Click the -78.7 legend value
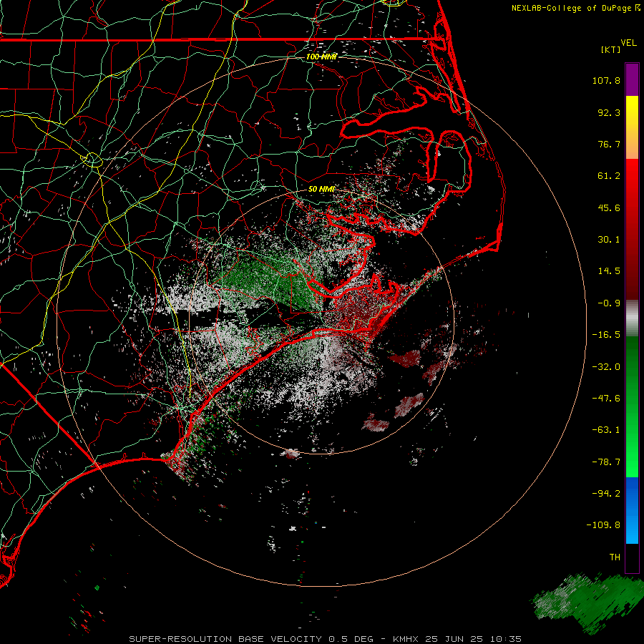 tap(606, 462)
